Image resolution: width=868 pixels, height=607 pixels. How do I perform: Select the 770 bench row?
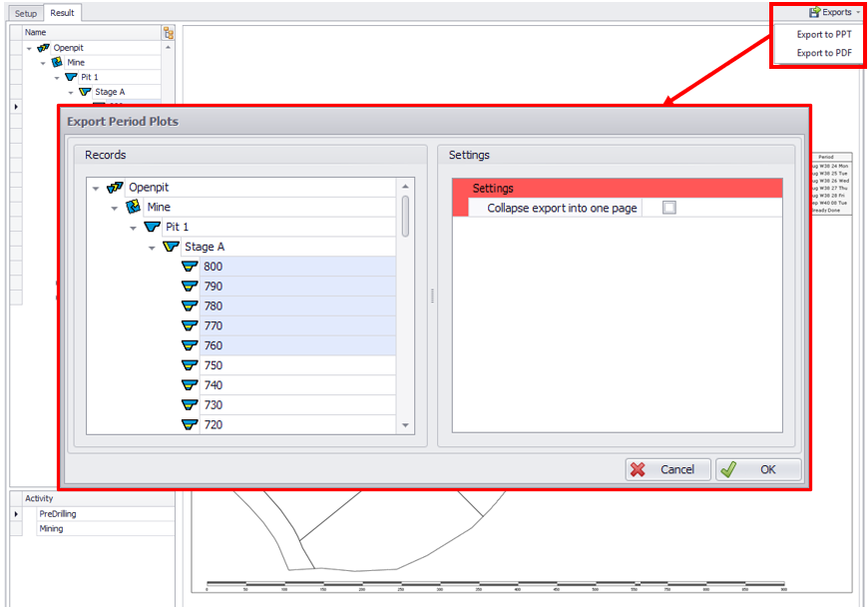tap(298, 325)
